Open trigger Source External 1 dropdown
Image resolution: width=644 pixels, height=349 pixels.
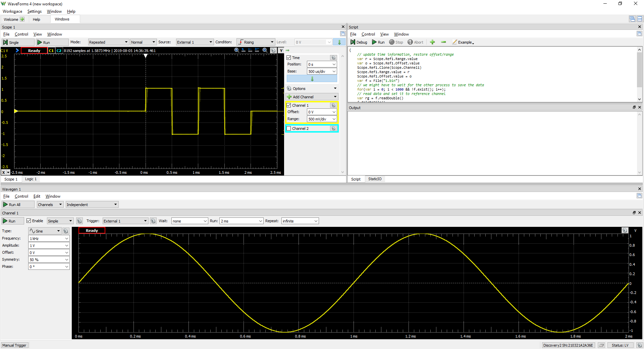coord(195,42)
